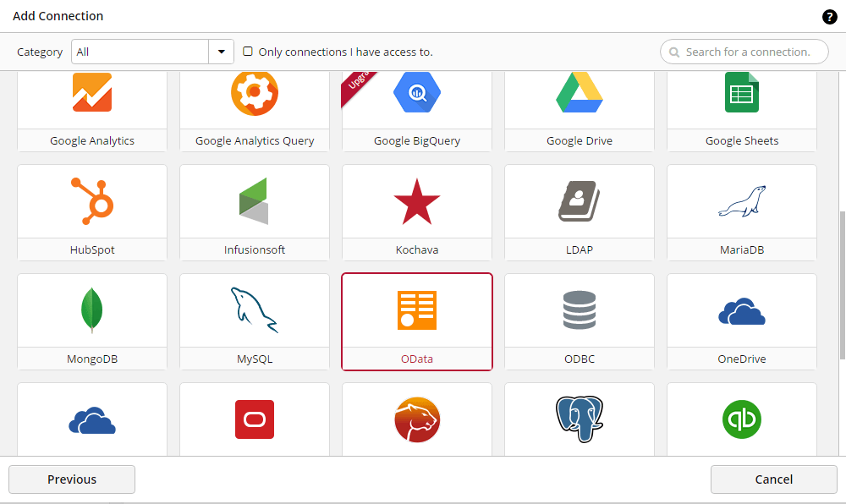Click the Kochava label text
The image size is (846, 504).
tap(417, 249)
